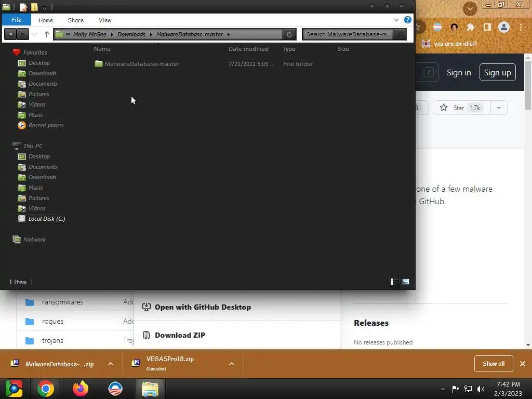Open Desktop under Favorites

coord(39,63)
